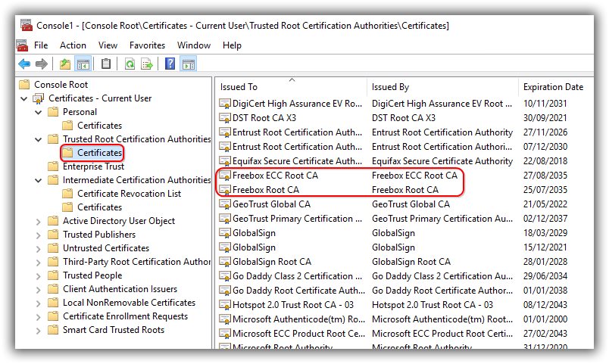
Task: Open the Favorites menu
Action: coord(147,45)
